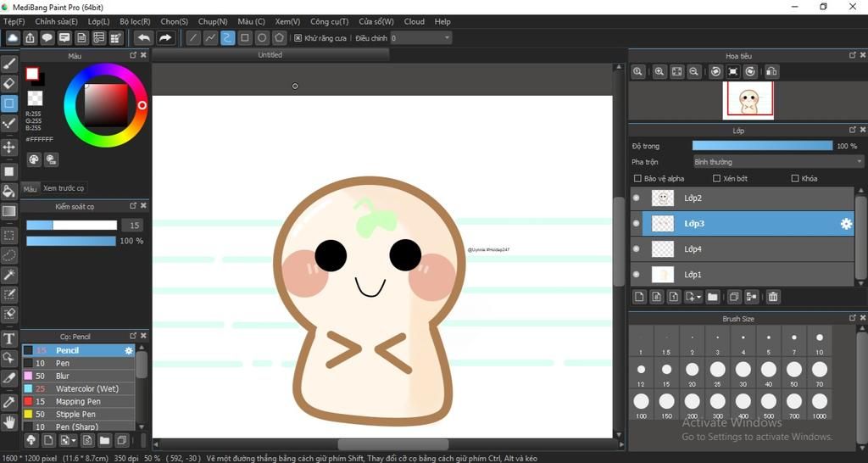This screenshot has width=868, height=463.
Task: Open the Điều chỉnh correction dropdown
Action: (420, 38)
